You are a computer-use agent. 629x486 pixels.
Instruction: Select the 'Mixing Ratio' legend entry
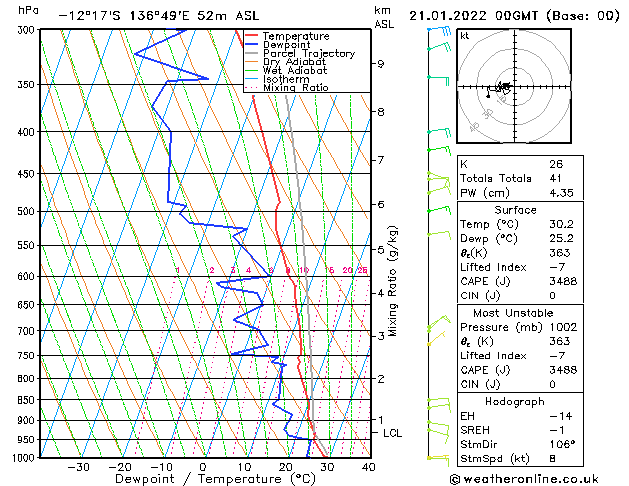coord(296,87)
